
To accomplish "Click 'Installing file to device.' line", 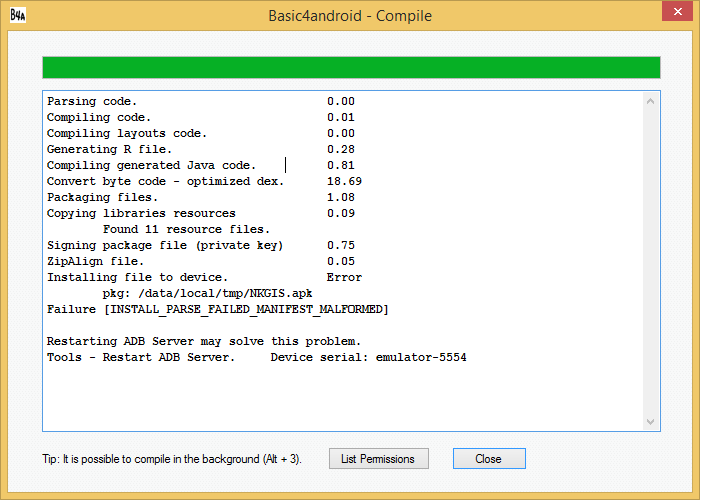I will 137,278.
